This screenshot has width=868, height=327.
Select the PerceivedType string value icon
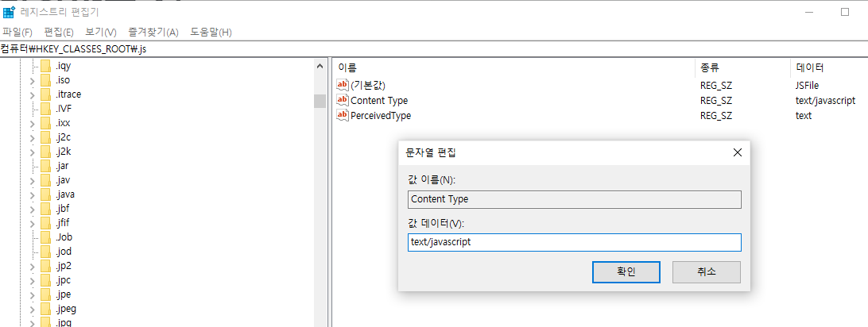(x=343, y=115)
